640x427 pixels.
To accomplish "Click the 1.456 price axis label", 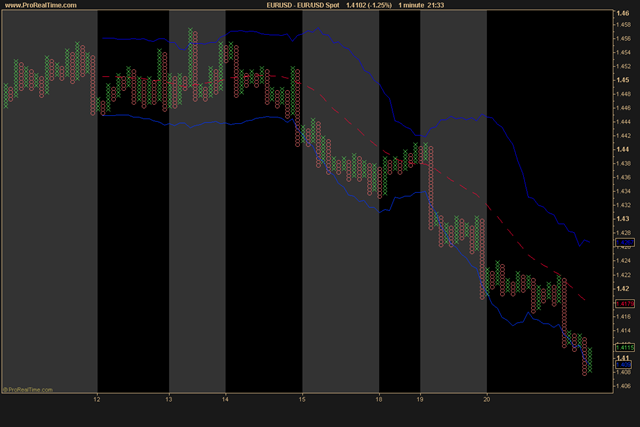I will (x=624, y=39).
